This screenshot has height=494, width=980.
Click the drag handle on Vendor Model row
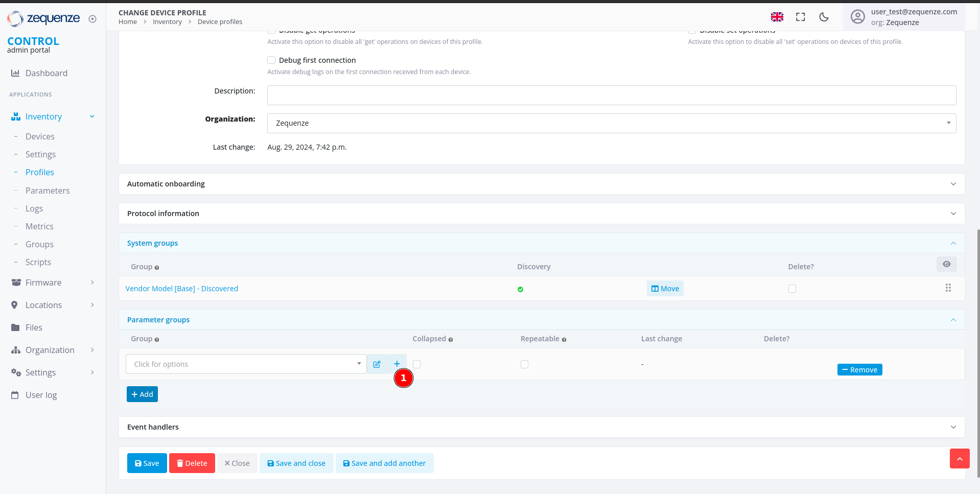[948, 288]
